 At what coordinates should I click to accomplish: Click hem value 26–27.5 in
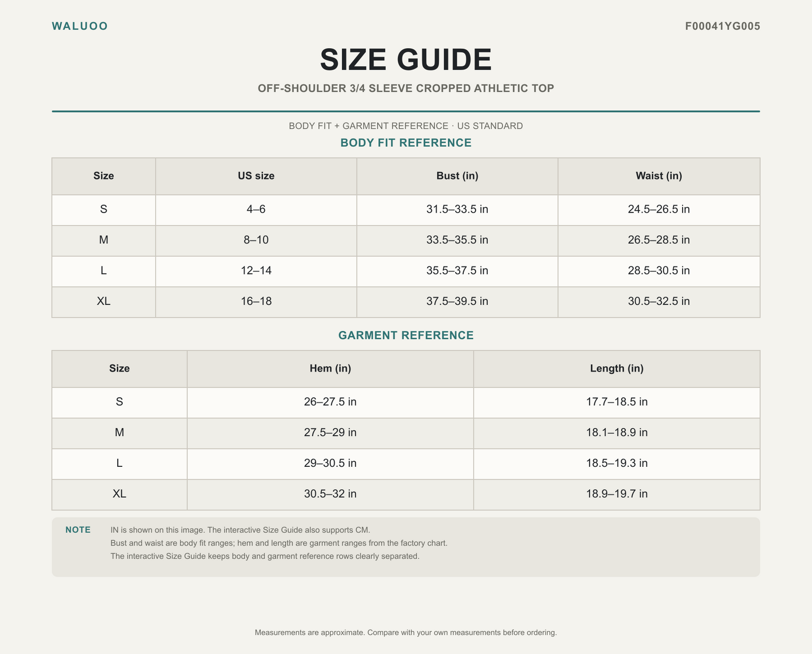click(330, 402)
